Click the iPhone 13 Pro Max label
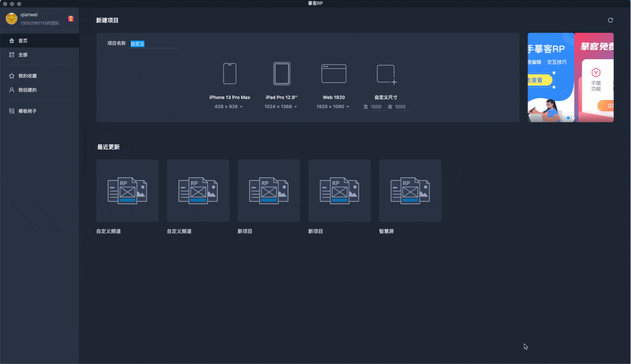 [x=230, y=97]
